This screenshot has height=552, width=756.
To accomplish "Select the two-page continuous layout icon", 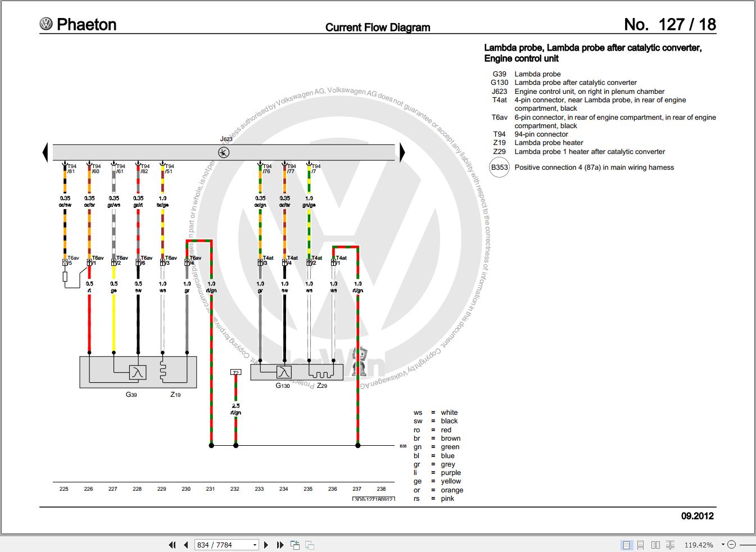I will (671, 545).
